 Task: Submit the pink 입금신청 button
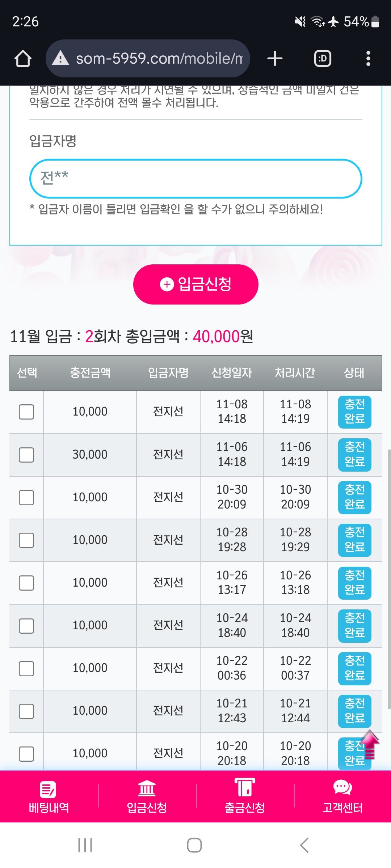coord(195,284)
